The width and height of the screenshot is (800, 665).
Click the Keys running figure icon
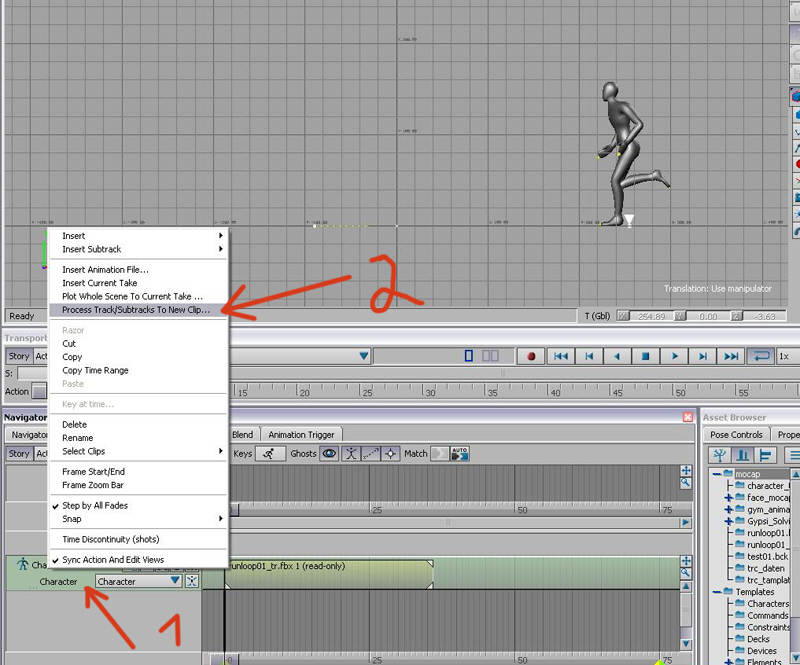tap(269, 454)
